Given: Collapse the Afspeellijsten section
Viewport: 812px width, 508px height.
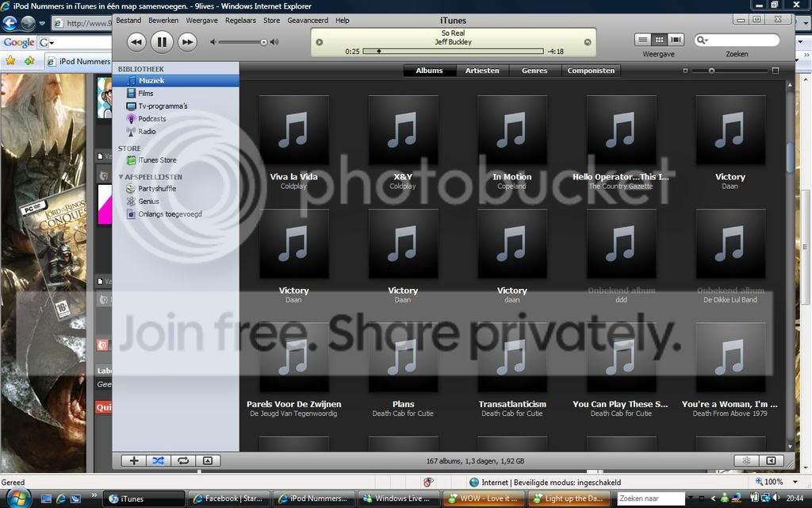Looking at the screenshot, I should [x=121, y=177].
